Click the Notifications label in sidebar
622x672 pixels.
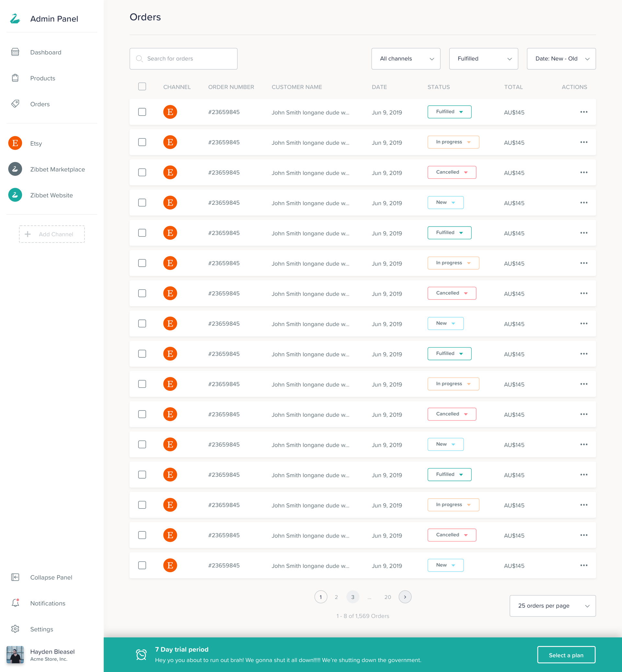(x=48, y=603)
